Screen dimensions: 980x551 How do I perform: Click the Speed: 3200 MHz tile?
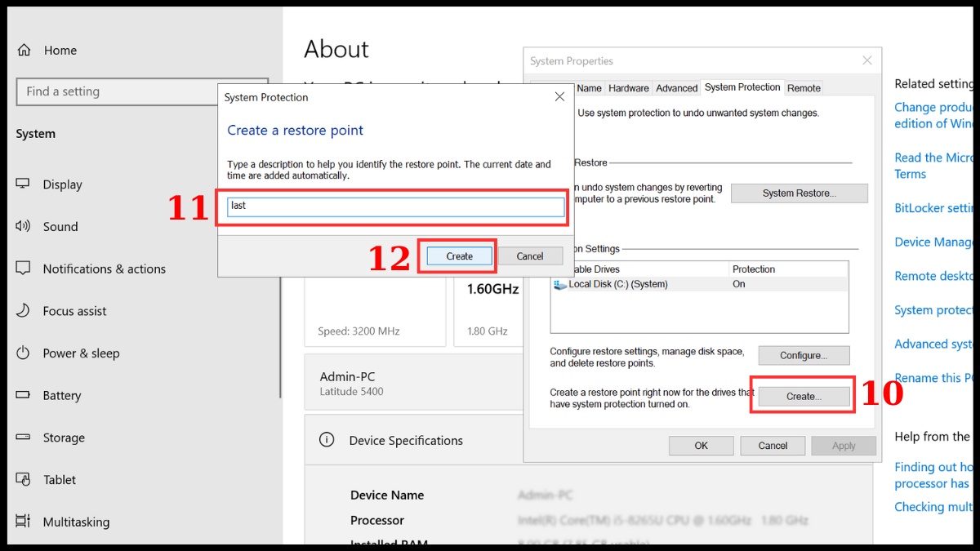pos(375,312)
